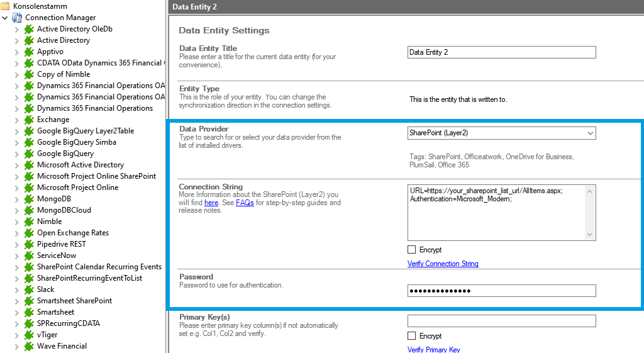Screen dimensions: 644x353
Task: Click the MongoDBCloud connection icon
Action: pyautogui.click(x=29, y=210)
